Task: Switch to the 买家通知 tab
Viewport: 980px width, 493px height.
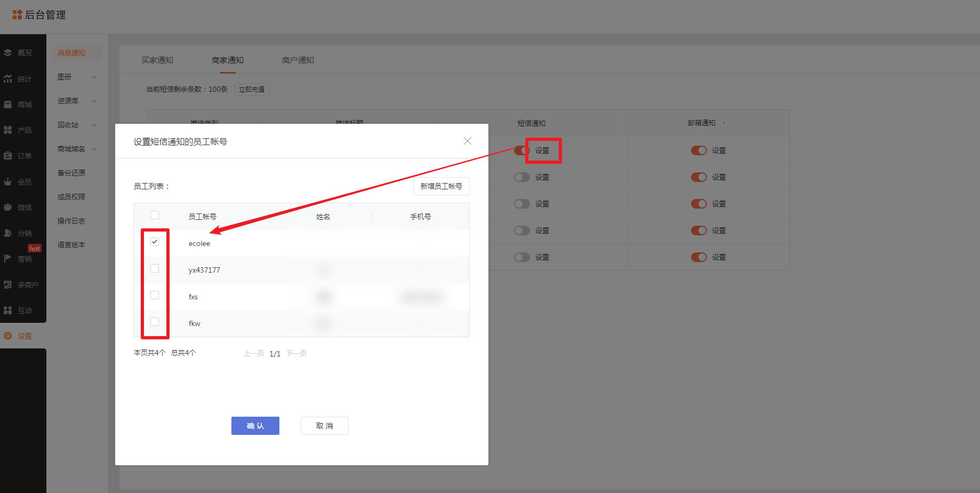Action: (x=157, y=60)
